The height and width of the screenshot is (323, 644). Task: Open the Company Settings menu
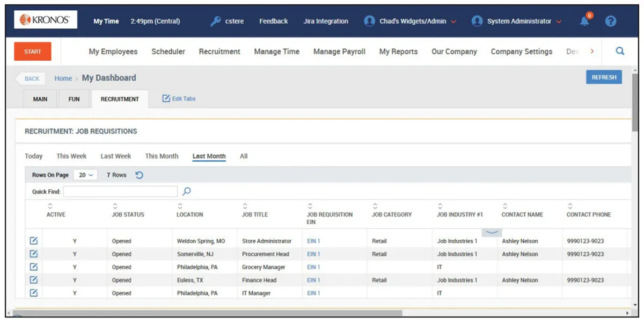[x=522, y=52]
